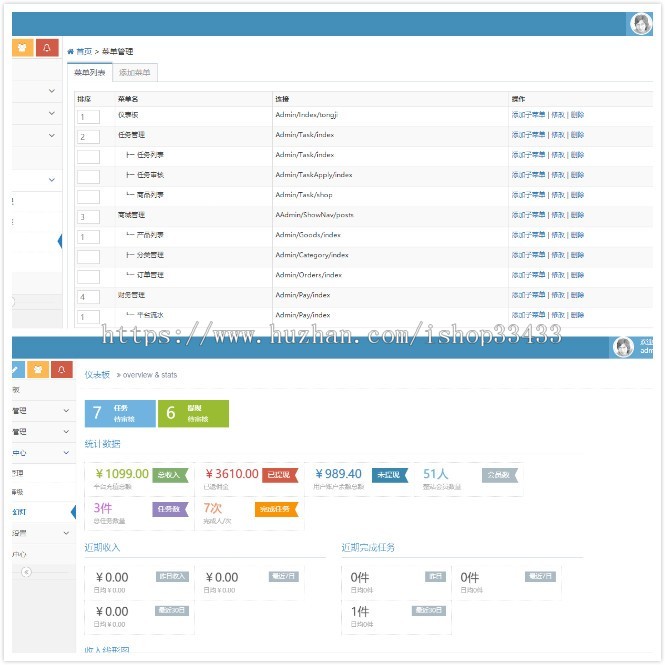This screenshot has width=665, height=665.
Task: Click the 仪表板 breadcrumb in the dashboard
Action: pos(97,374)
